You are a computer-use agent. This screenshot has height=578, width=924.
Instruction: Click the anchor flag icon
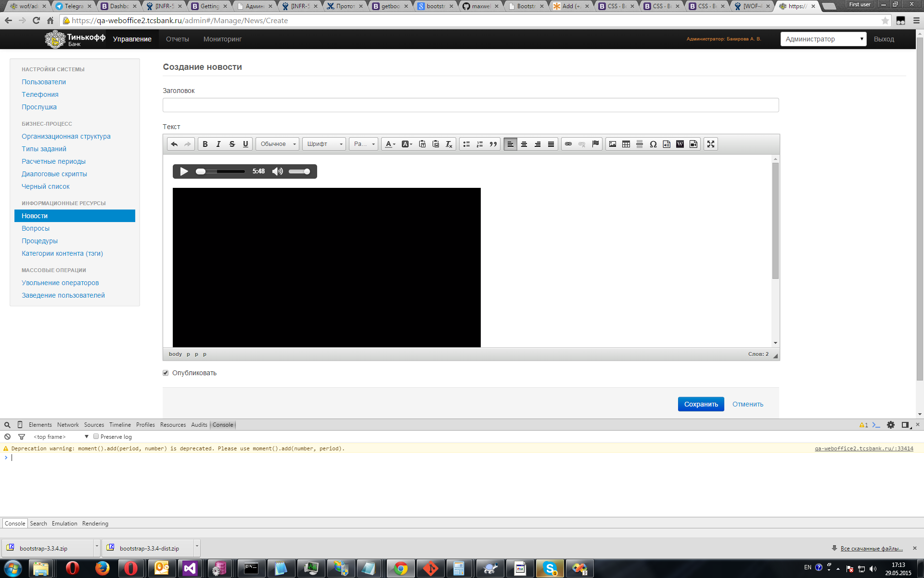click(x=595, y=144)
